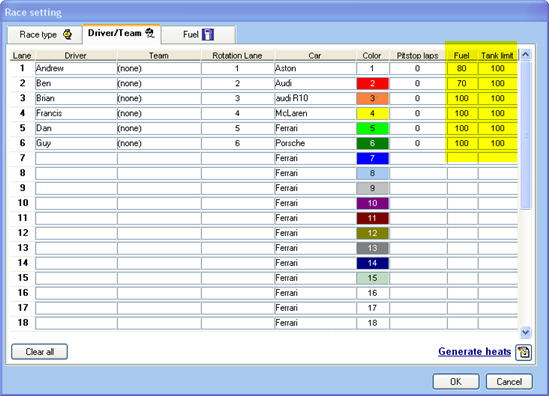This screenshot has height=396, width=549.
Task: Click Pitstop laps cell in Ben's row
Action: [x=418, y=83]
